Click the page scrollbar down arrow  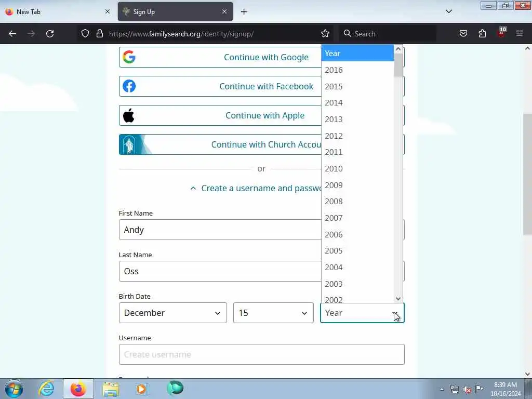527,374
